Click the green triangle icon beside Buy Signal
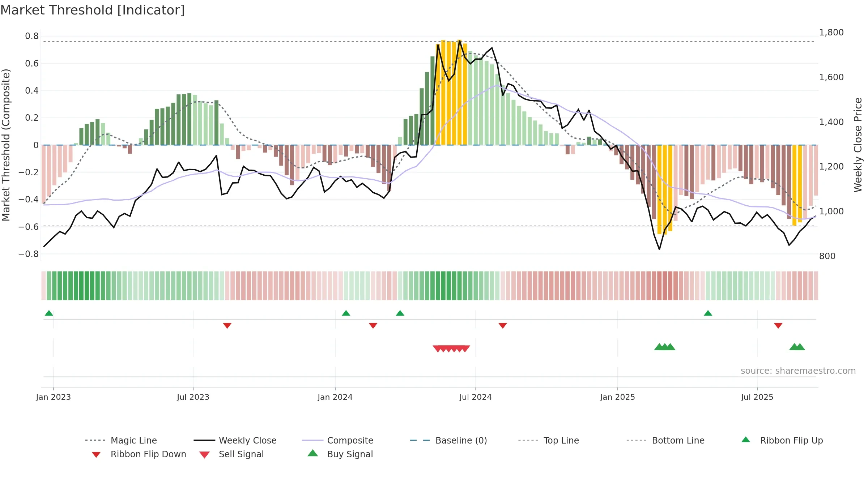The width and height of the screenshot is (868, 488). (313, 453)
